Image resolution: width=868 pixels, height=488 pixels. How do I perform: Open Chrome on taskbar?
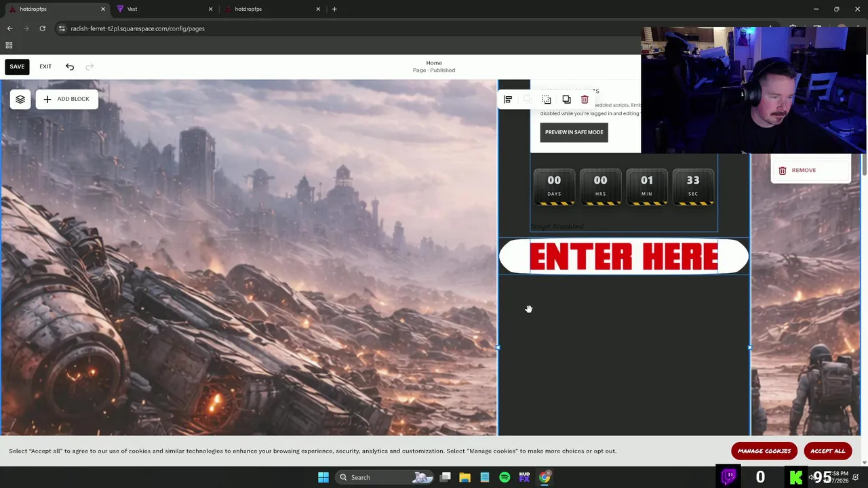click(x=545, y=477)
